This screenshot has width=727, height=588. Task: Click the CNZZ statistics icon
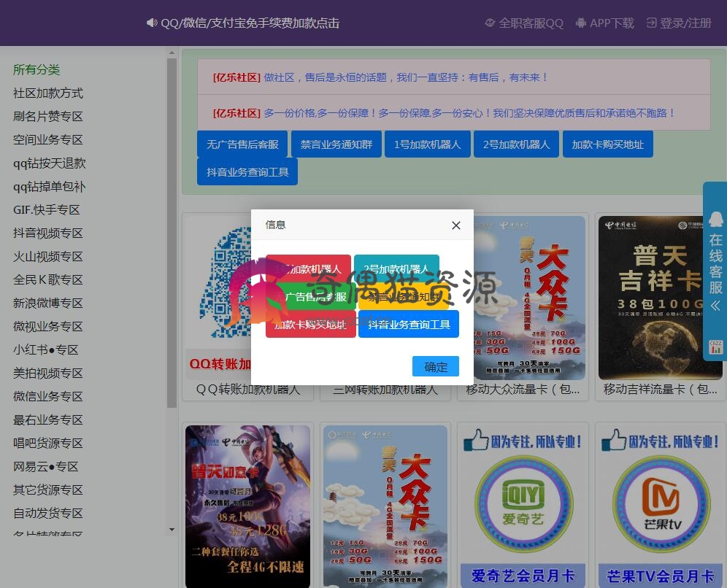tap(715, 347)
